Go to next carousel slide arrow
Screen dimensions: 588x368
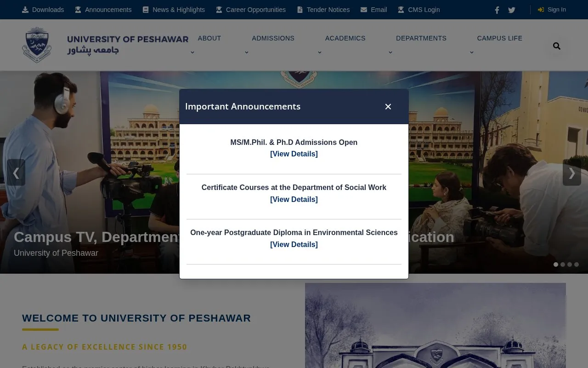tap(572, 172)
